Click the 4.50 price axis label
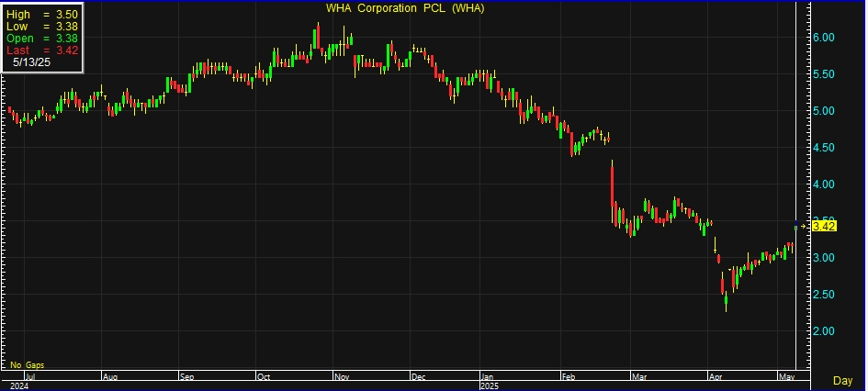The width and height of the screenshot is (868, 391). click(x=824, y=148)
